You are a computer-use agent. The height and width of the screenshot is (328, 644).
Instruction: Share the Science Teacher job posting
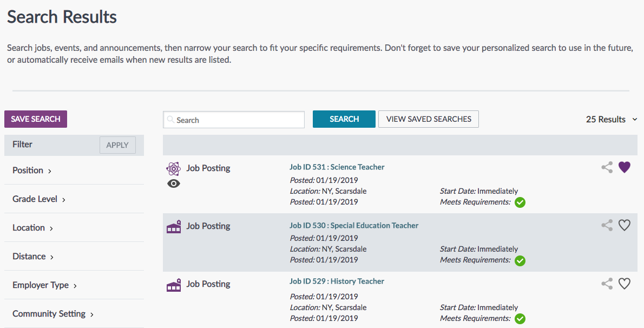[607, 168]
